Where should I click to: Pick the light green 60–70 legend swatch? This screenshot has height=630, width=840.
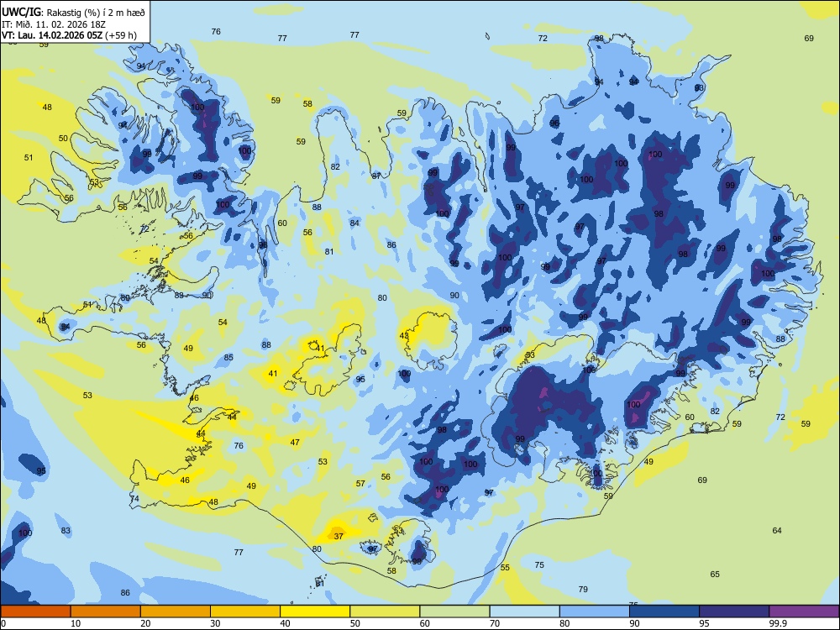[x=454, y=612]
